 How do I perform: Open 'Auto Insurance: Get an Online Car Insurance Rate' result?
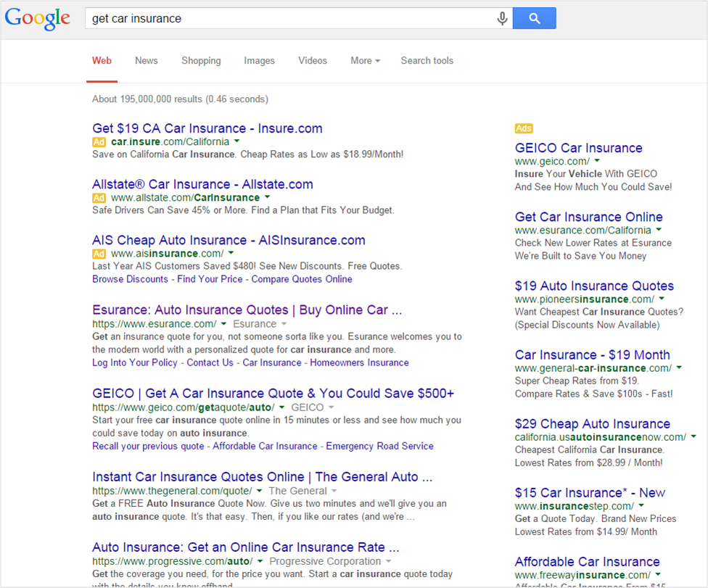pos(246,547)
